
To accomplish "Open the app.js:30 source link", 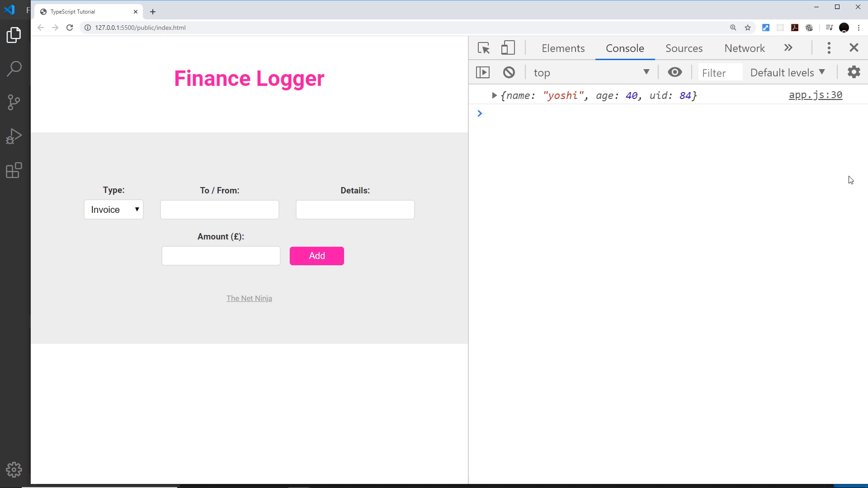I will 816,95.
